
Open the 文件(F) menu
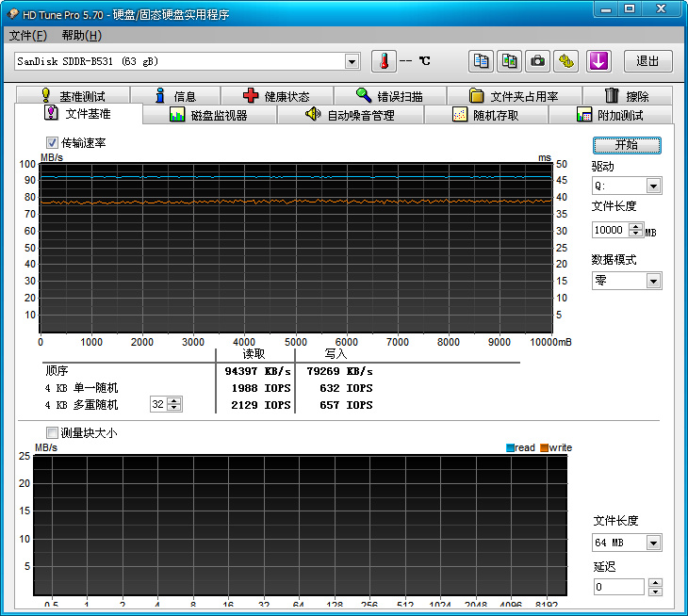pyautogui.click(x=27, y=35)
